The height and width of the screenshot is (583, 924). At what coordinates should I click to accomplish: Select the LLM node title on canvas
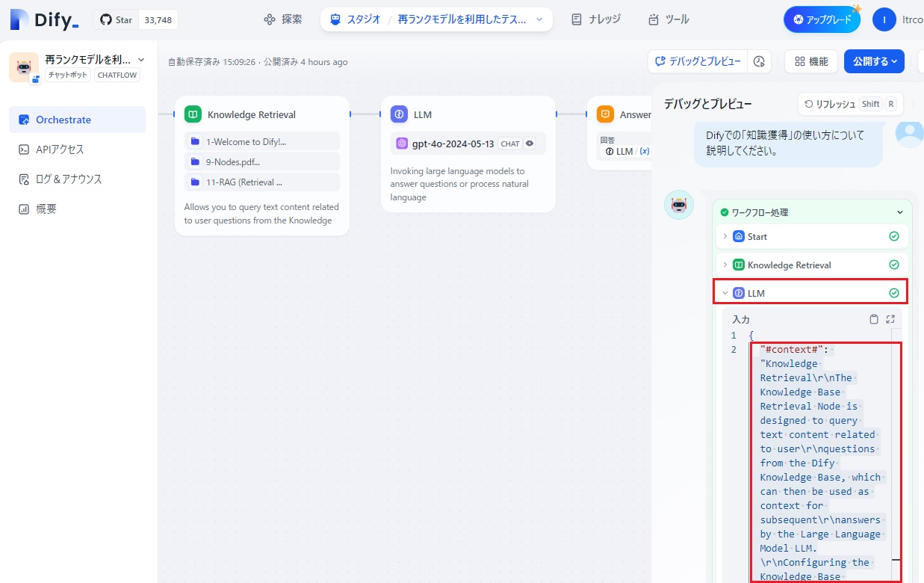(423, 114)
